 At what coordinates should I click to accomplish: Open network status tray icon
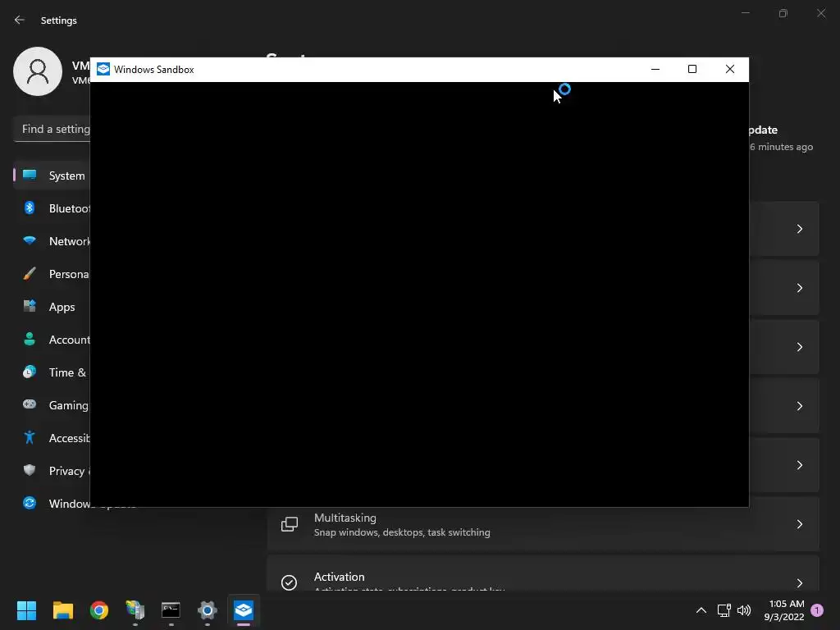pyautogui.click(x=724, y=610)
